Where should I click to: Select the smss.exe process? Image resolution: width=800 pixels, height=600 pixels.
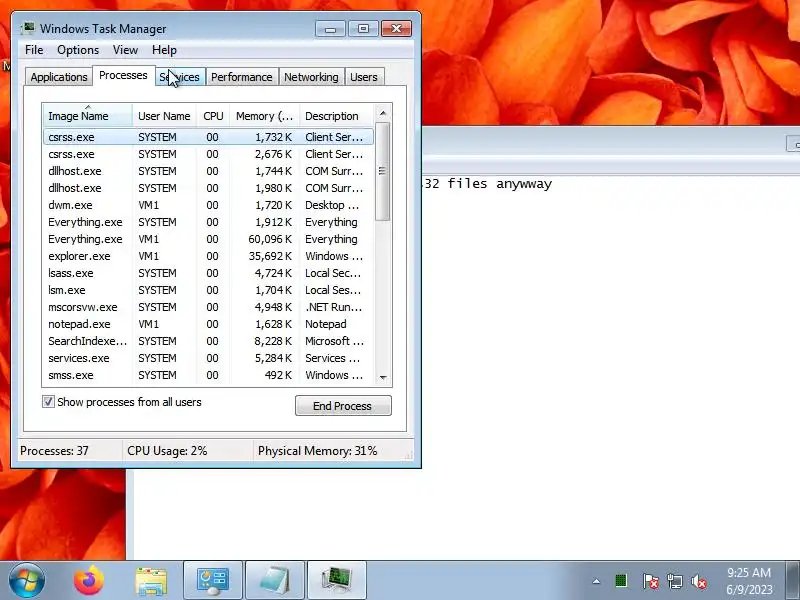click(208, 375)
